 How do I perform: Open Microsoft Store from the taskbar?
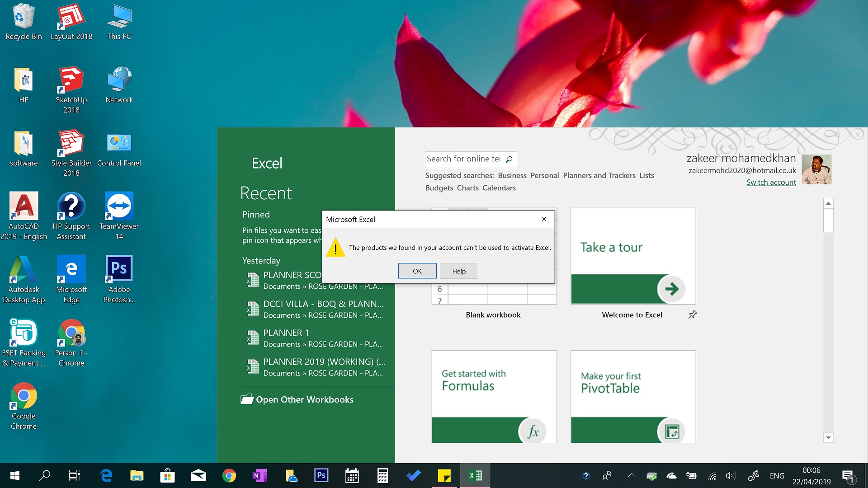pyautogui.click(x=167, y=475)
